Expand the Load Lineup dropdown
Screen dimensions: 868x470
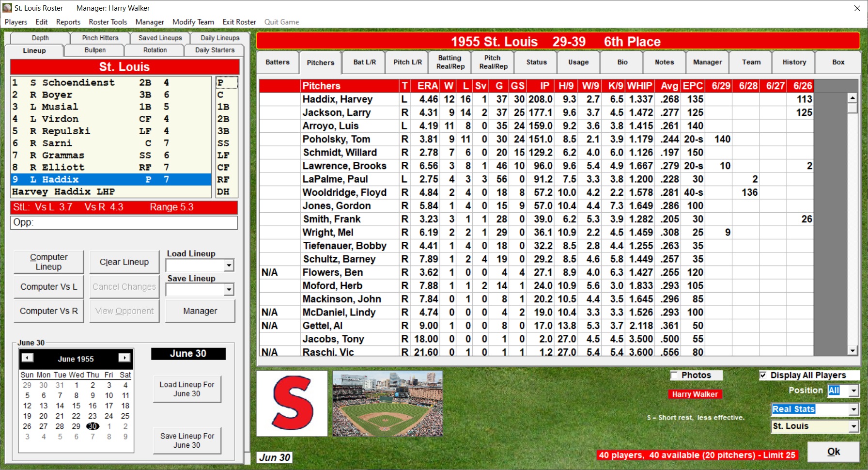coord(229,266)
